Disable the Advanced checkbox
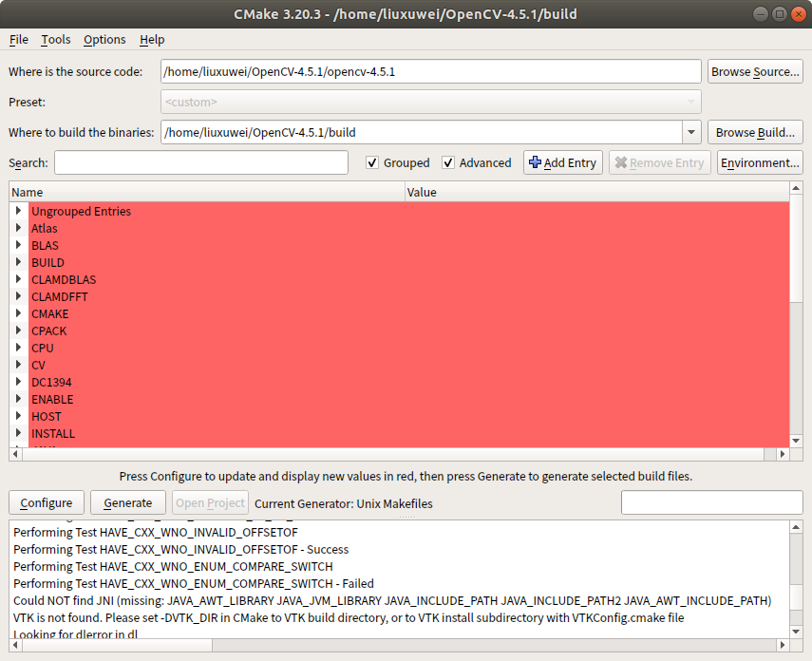Screen dimensions: 812x661 448,162
